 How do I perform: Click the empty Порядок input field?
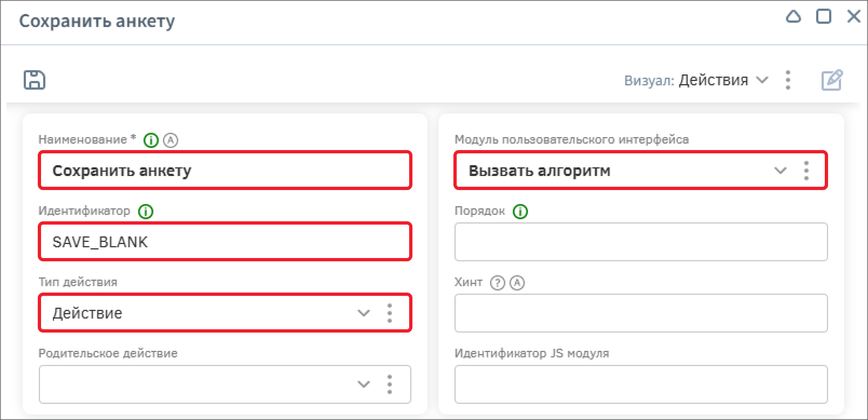click(641, 242)
